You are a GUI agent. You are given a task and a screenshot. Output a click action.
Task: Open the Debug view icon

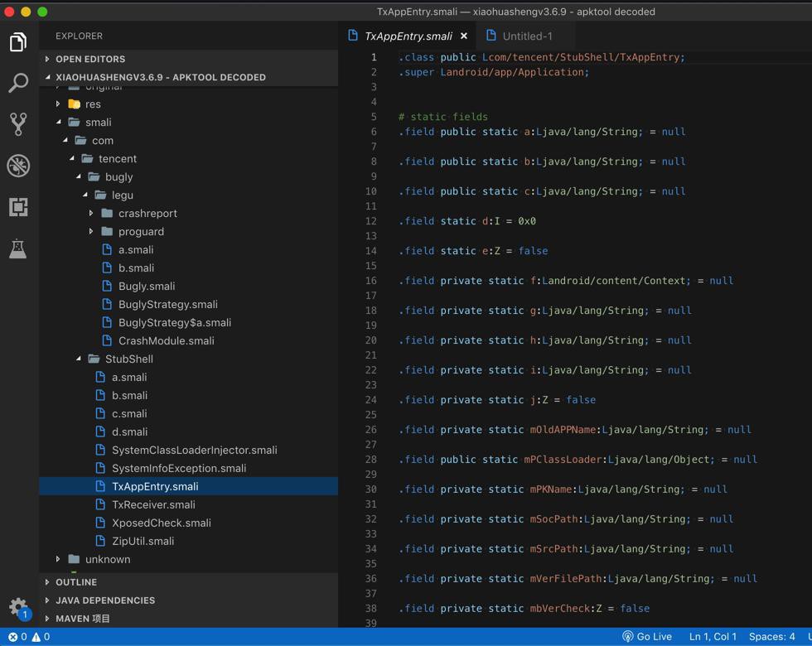pyautogui.click(x=18, y=166)
